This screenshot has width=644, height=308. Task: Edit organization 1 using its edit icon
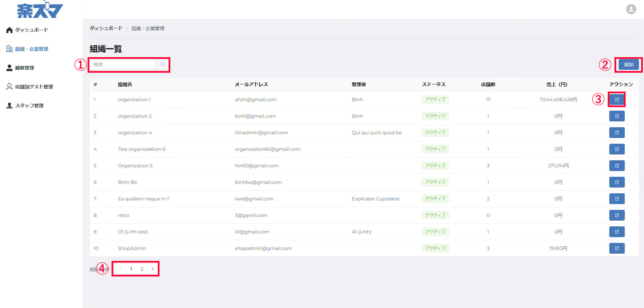(x=617, y=100)
